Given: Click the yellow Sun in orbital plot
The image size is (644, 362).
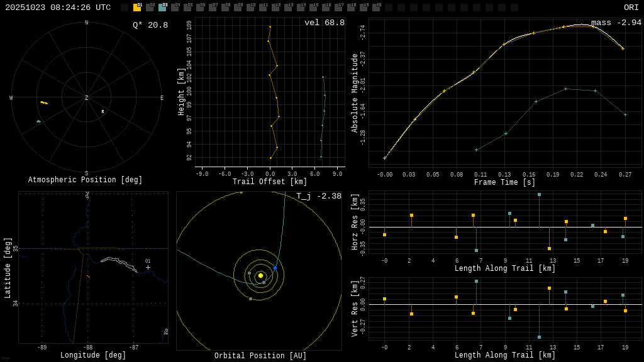Looking at the screenshot, I should (x=260, y=275).
